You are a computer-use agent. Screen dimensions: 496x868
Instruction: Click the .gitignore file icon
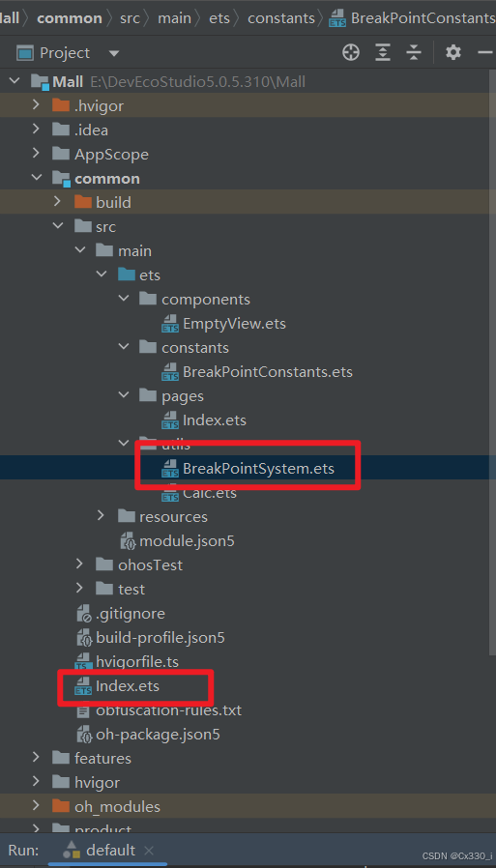(83, 614)
